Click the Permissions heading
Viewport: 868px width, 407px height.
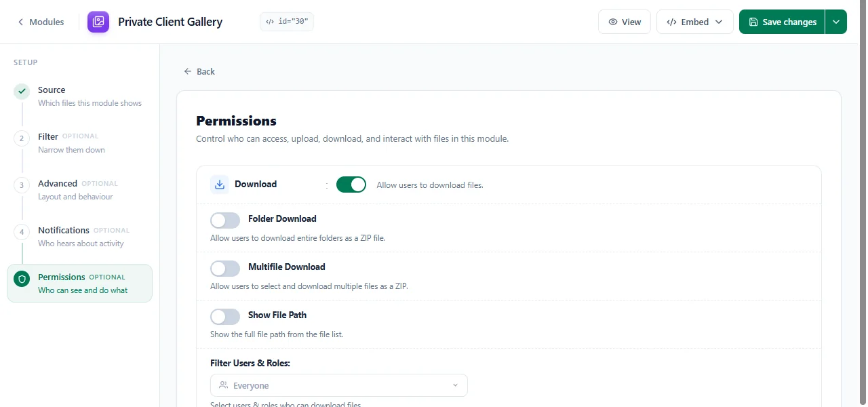pos(236,121)
